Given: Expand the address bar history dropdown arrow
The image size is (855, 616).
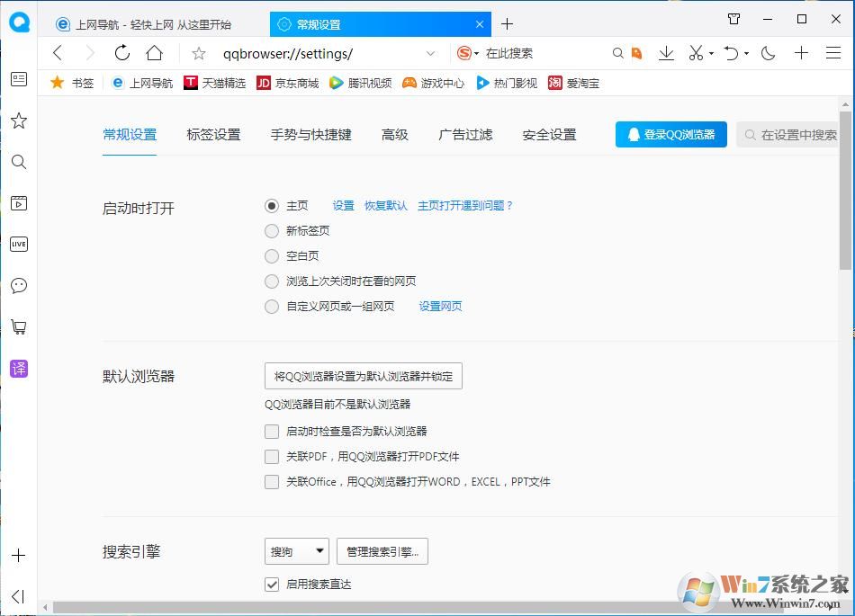Looking at the screenshot, I should [430, 53].
